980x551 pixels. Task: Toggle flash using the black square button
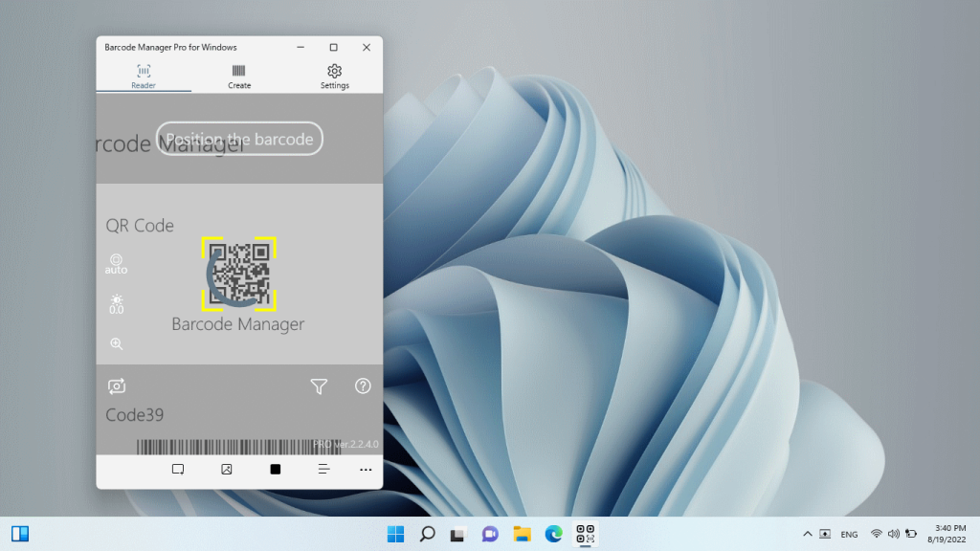[275, 469]
